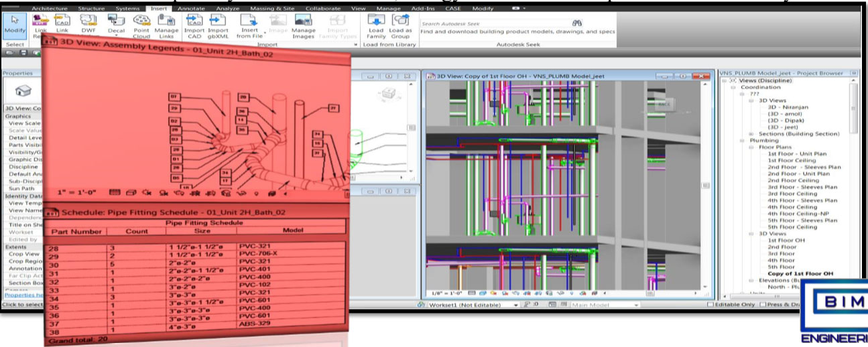
Task: Collapse the Views (Discipline) tree node
Action: [723, 80]
